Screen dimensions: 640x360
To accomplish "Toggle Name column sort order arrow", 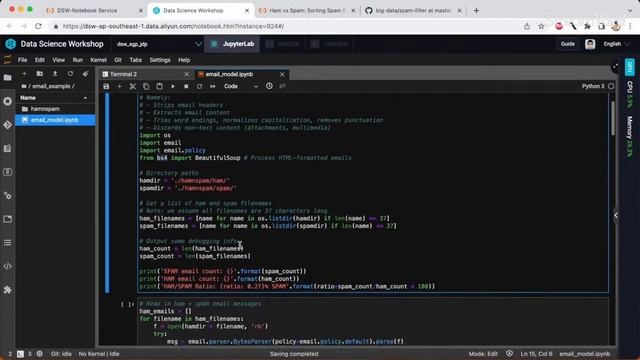I will click(x=85, y=98).
